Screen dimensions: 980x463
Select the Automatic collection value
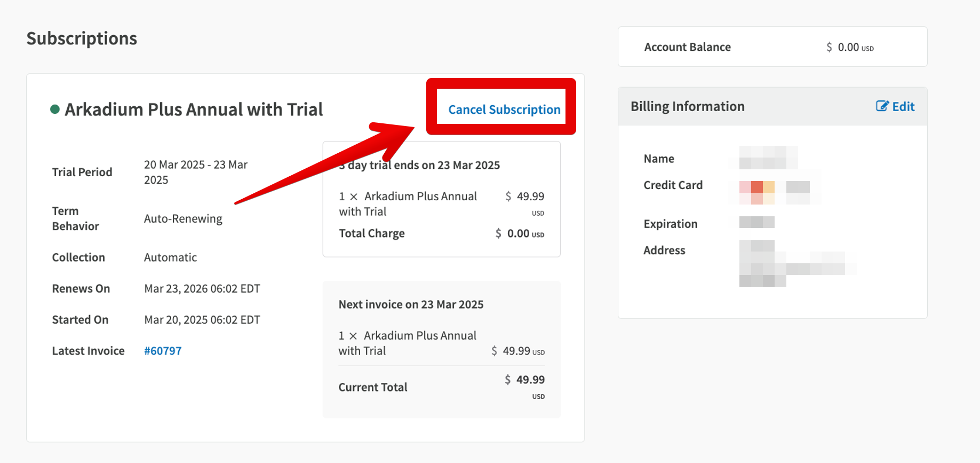click(170, 257)
